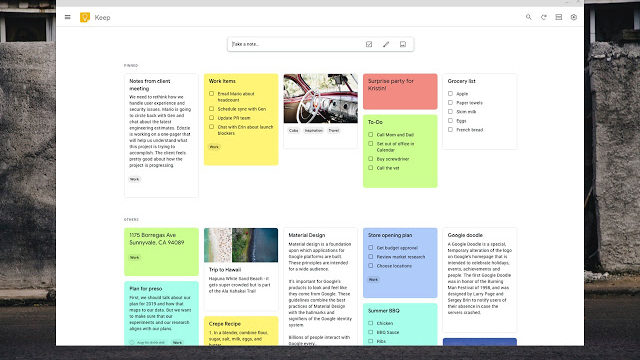Open the main menu hamburger icon
This screenshot has height=360, width=640.
[68, 17]
